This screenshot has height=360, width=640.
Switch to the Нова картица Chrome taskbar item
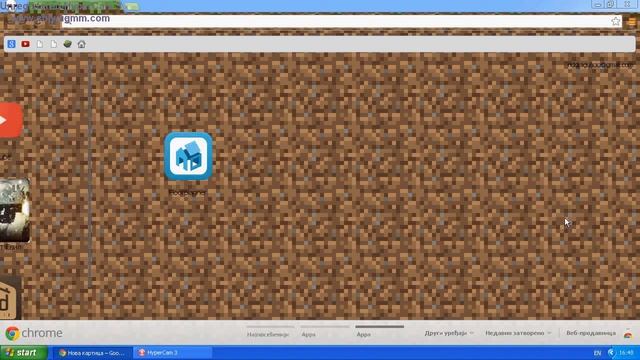point(92,353)
